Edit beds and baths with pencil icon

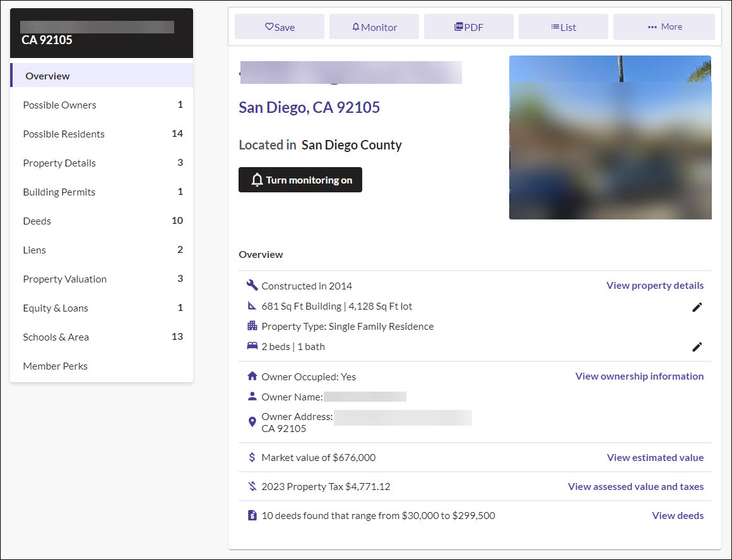pos(697,347)
